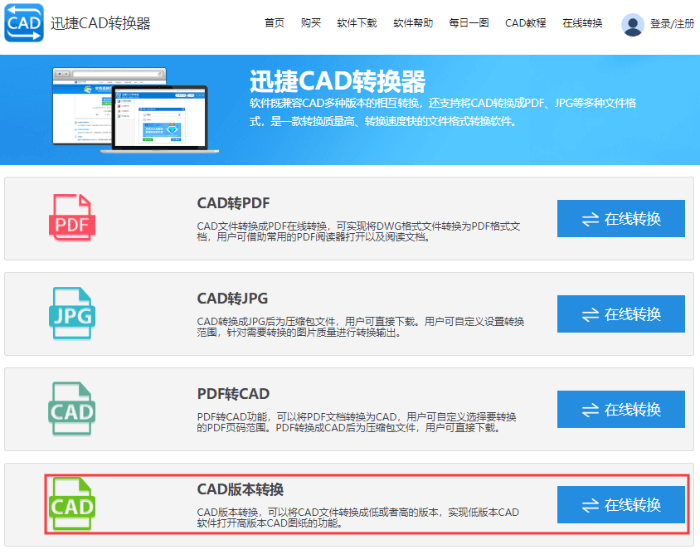Start 在线转换 for CAD版本转换
Viewport: 700px width, 552px height.
tap(621, 505)
